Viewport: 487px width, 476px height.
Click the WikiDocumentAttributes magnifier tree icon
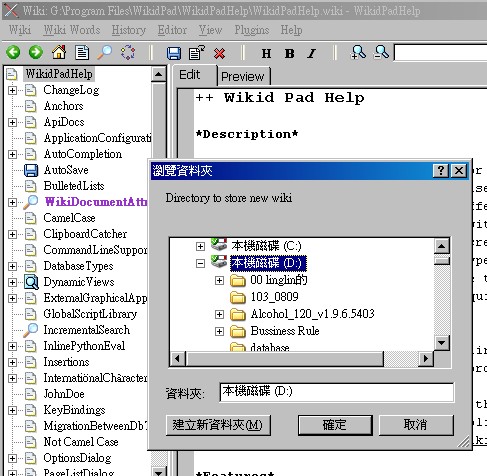[31, 202]
